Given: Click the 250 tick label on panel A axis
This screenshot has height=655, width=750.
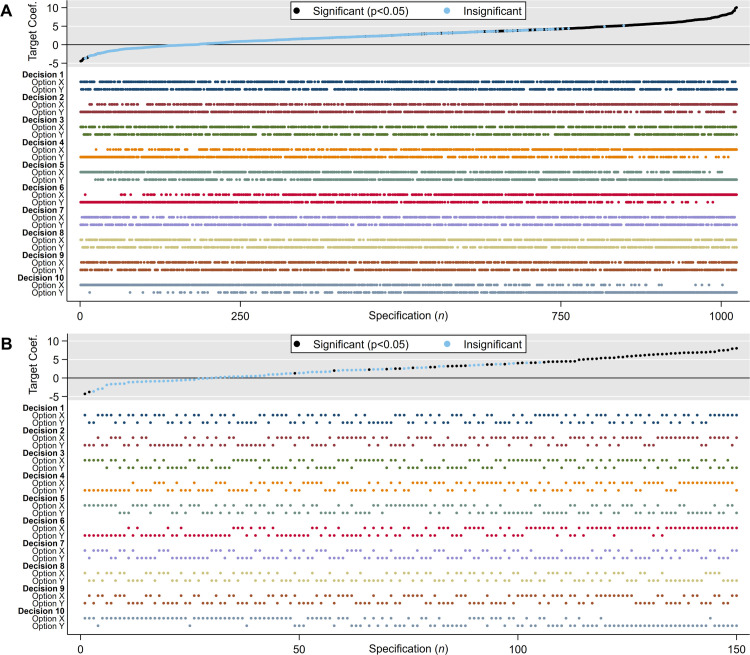Looking at the screenshot, I should click(240, 316).
